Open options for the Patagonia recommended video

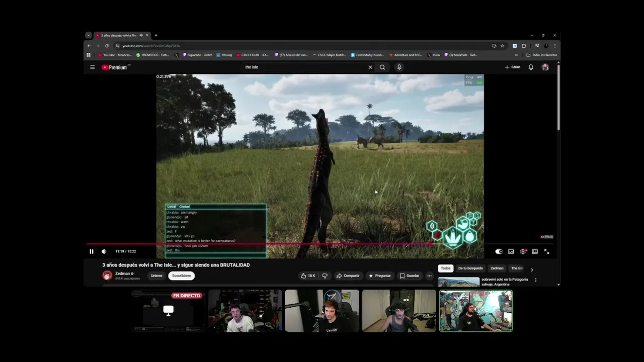(536, 280)
